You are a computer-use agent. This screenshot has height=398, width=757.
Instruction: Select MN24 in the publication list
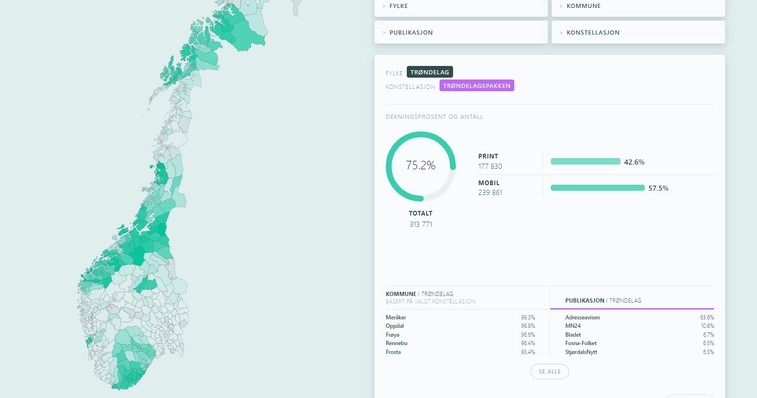coord(573,326)
